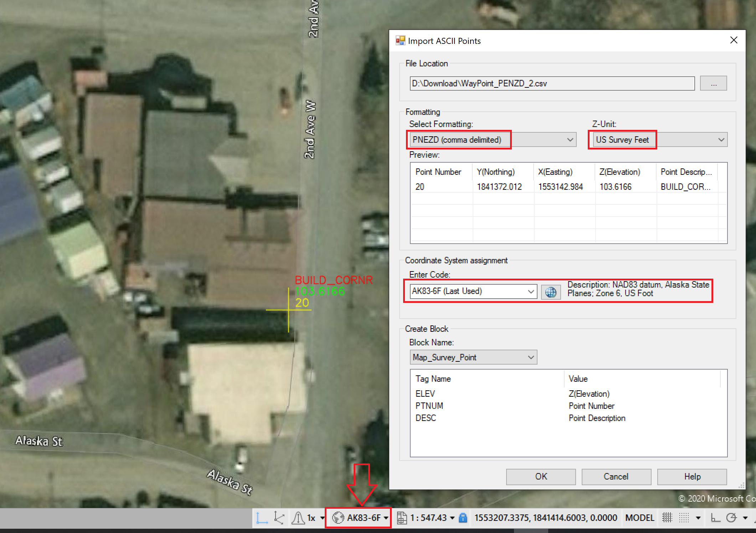Click MODEL space button in status bar
Screen dimensions: 756x533
pos(639,518)
